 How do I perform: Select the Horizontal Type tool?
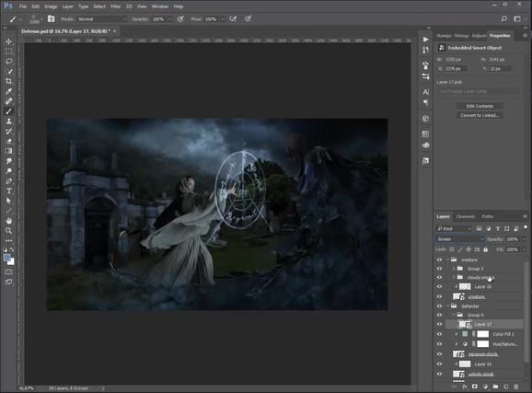pyautogui.click(x=9, y=191)
